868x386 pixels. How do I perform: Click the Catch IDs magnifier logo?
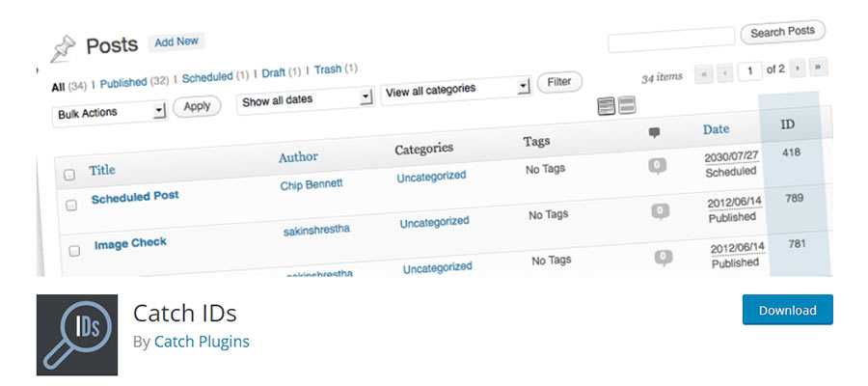coord(77,335)
